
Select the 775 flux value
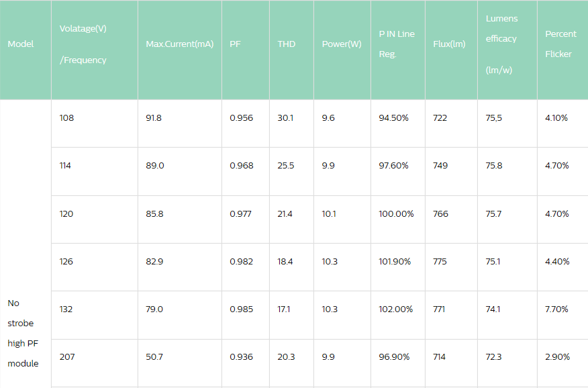(440, 262)
